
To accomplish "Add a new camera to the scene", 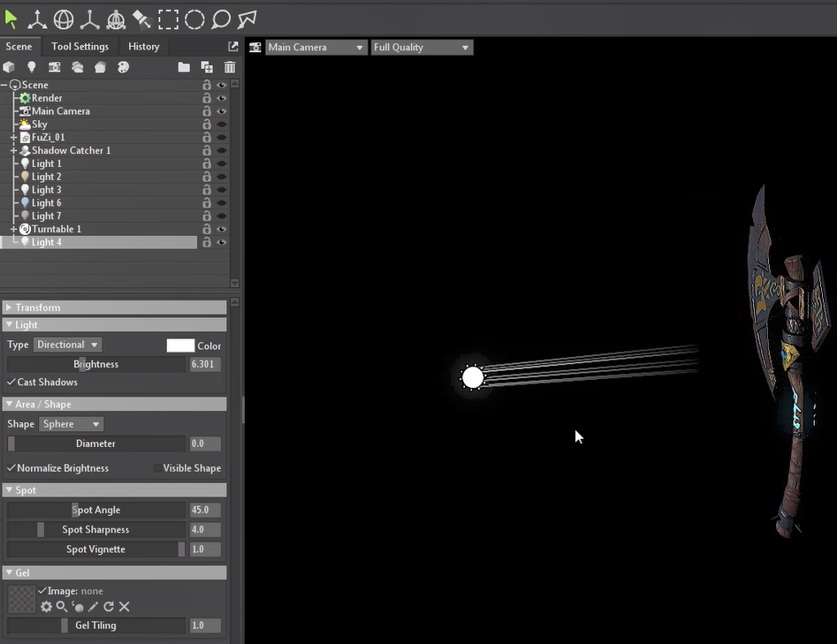I will (55, 67).
